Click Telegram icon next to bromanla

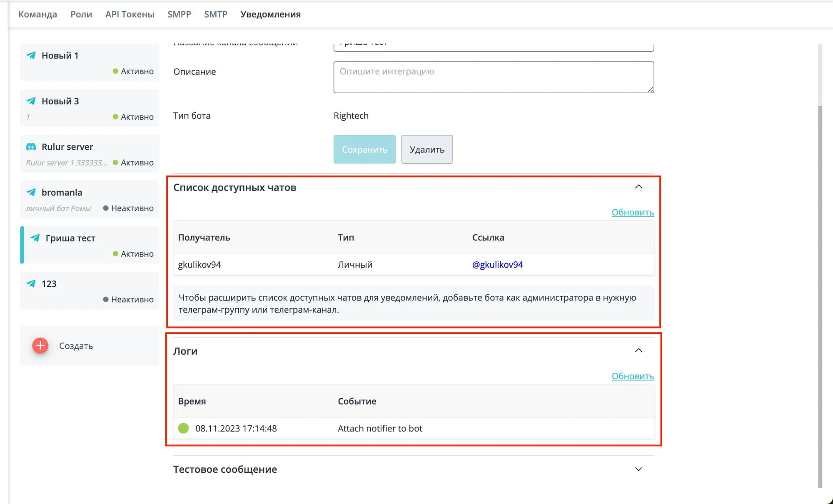click(x=31, y=192)
